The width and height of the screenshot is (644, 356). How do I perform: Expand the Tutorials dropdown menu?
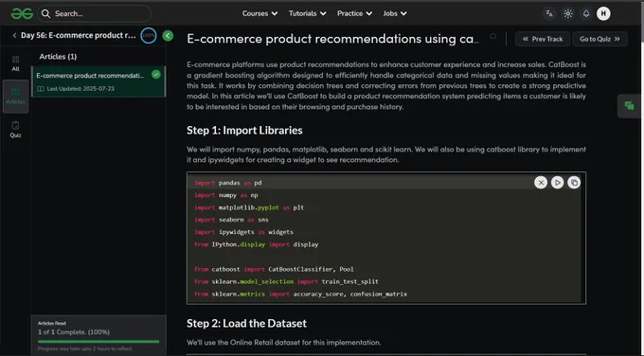307,13
